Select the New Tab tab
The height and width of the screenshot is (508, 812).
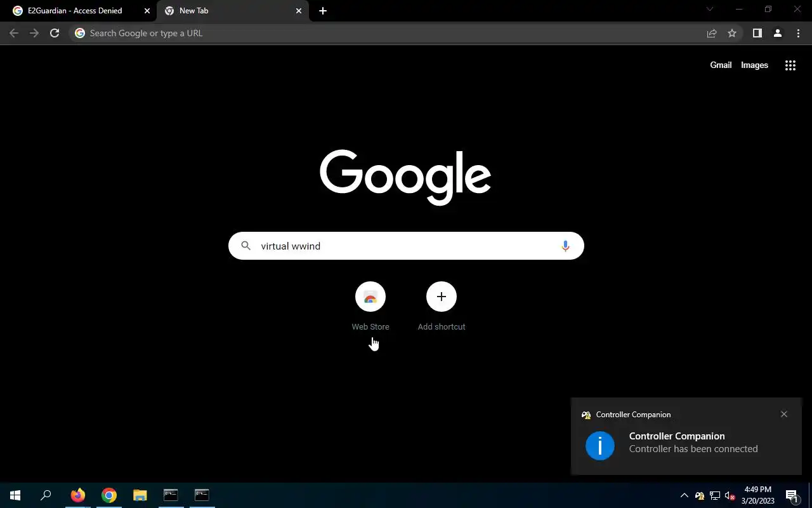pyautogui.click(x=232, y=11)
